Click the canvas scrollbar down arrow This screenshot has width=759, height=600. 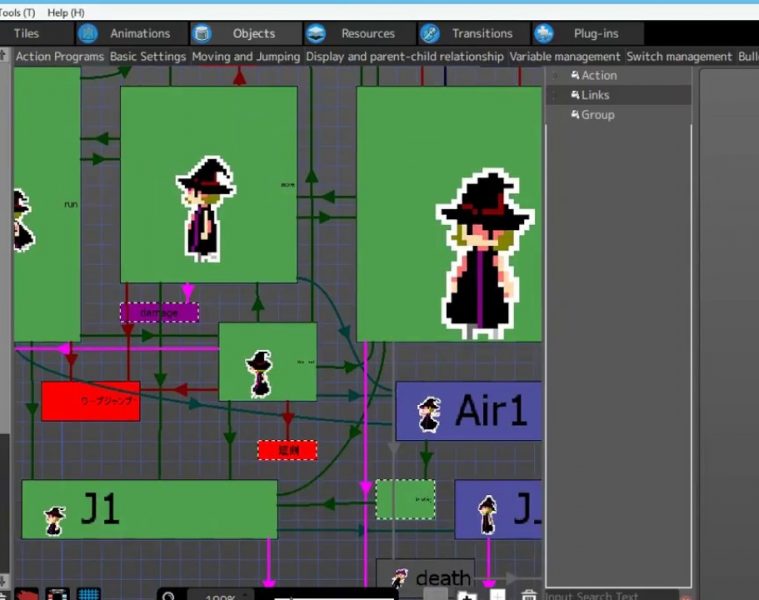[x=2, y=580]
